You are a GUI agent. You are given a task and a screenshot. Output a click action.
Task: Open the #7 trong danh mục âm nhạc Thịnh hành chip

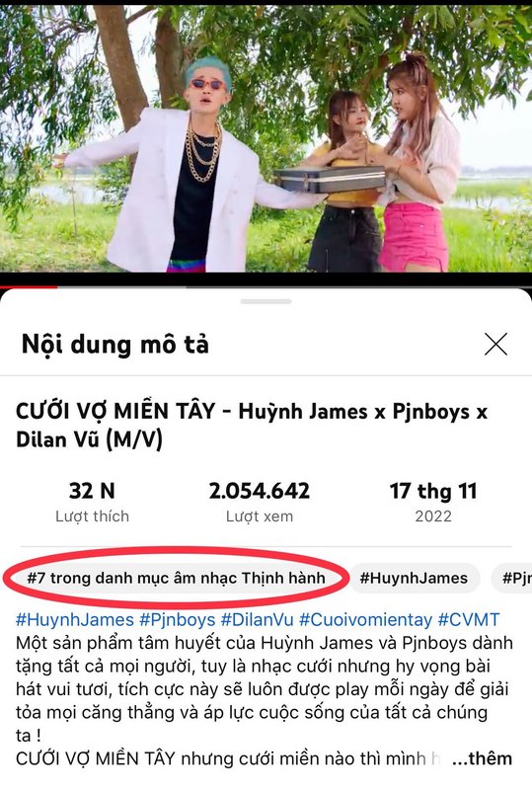click(176, 578)
